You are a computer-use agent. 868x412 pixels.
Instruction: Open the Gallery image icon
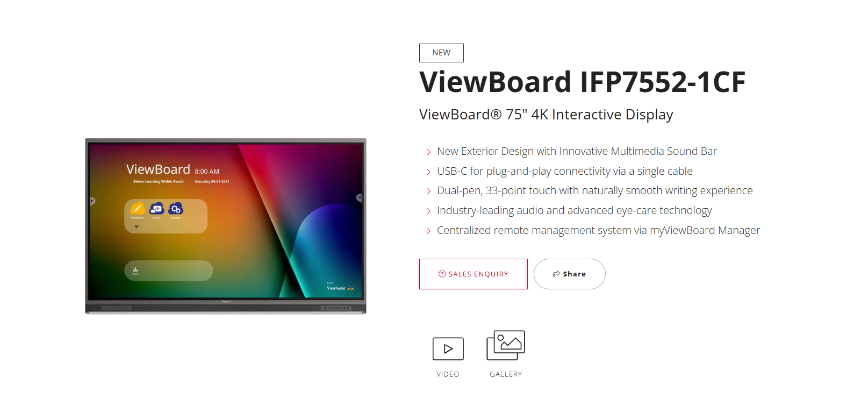[506, 345]
